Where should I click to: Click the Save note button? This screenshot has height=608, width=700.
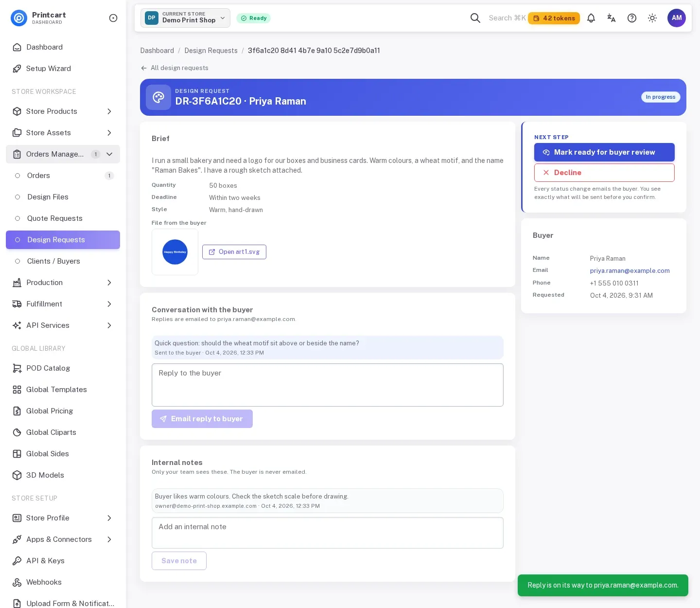pos(179,561)
